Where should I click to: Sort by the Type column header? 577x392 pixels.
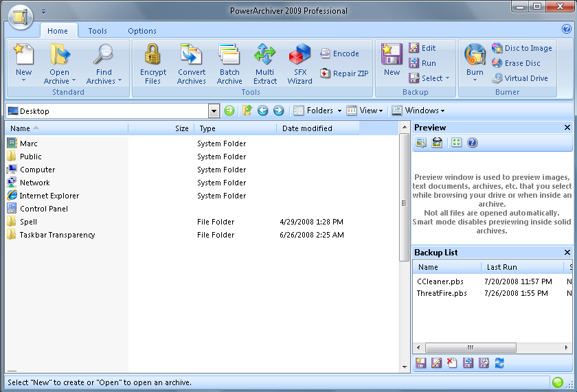click(x=236, y=128)
